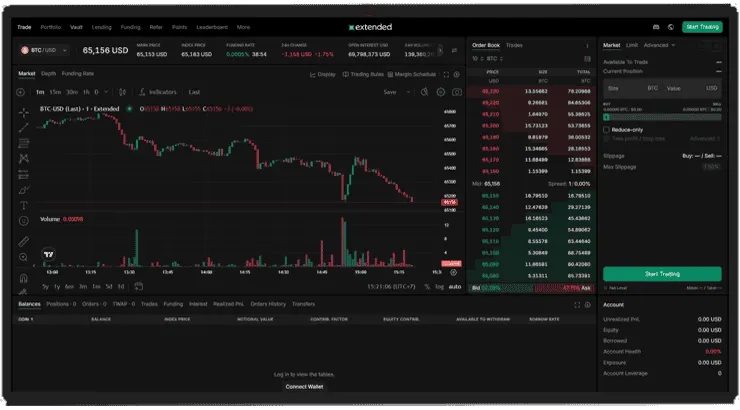Open the Indicators menu
The width and height of the screenshot is (740, 410).
[158, 92]
